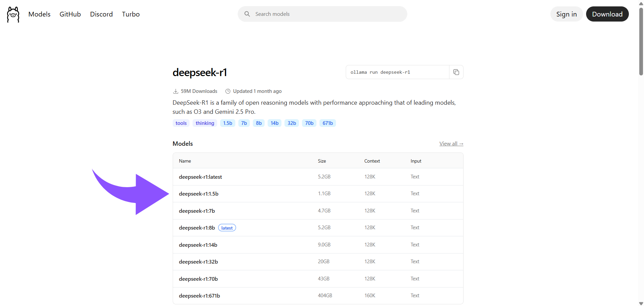Open the deepseek-r1:1.5b model
The width and height of the screenshot is (644, 306).
pyautogui.click(x=199, y=194)
